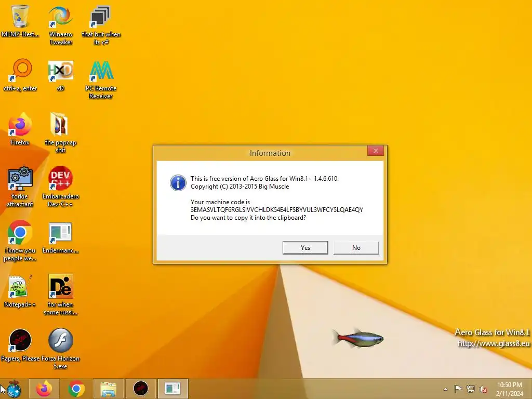Click the 'Your machine code is' line
This screenshot has height=399, width=532.
tap(220, 202)
